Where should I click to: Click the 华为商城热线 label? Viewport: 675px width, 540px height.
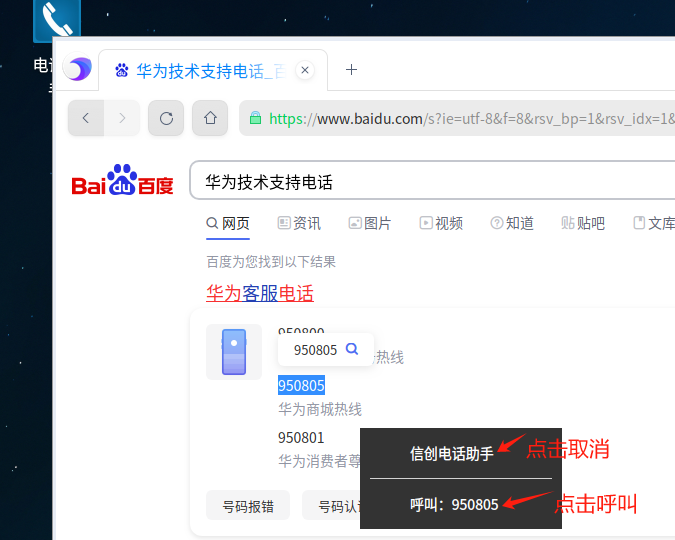(x=320, y=409)
